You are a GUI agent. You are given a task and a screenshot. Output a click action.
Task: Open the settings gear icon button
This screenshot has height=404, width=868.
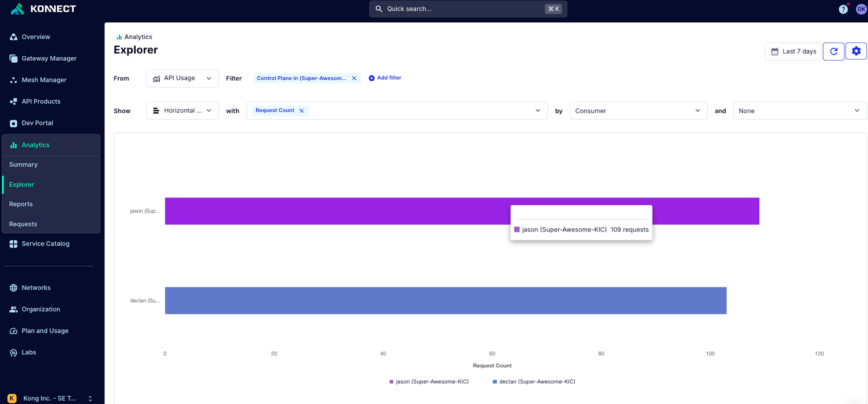[856, 52]
